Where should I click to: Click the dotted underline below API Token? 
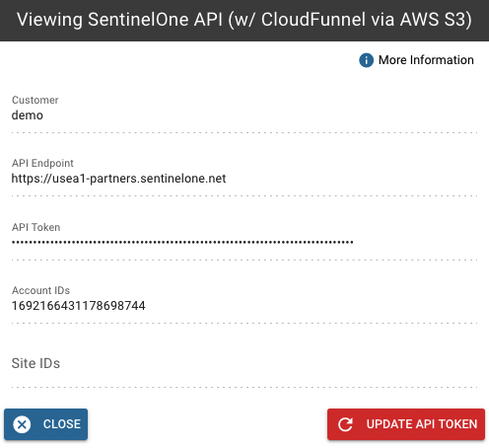pyautogui.click(x=244, y=260)
